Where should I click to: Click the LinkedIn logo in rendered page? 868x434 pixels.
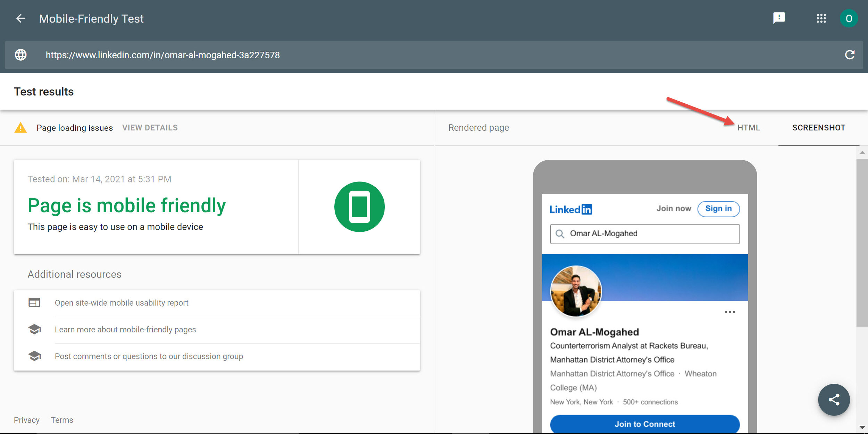point(570,209)
